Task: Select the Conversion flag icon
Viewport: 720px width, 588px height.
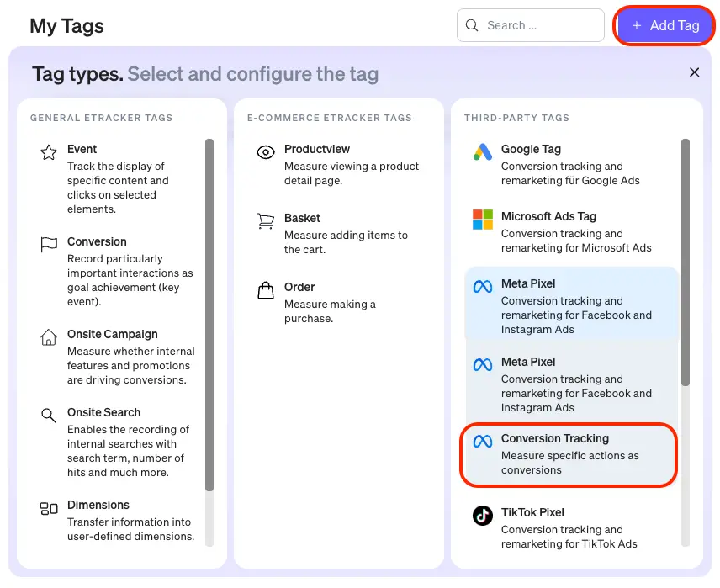Action: pos(49,245)
